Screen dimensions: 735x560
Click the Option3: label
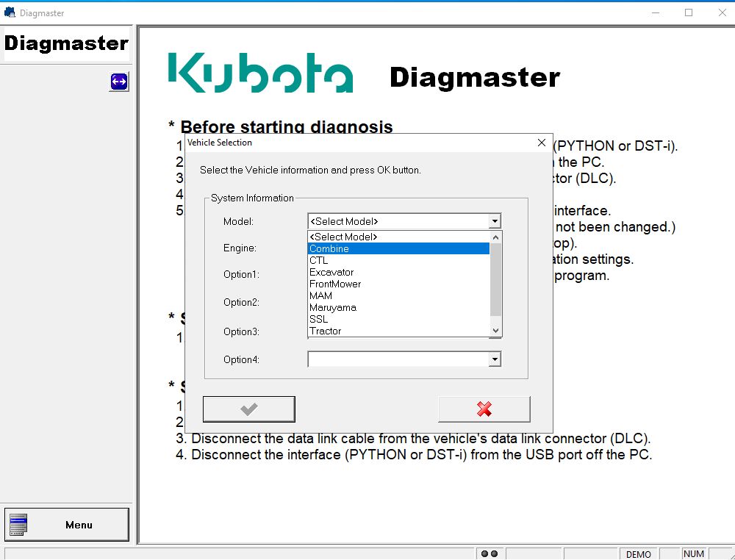point(241,331)
